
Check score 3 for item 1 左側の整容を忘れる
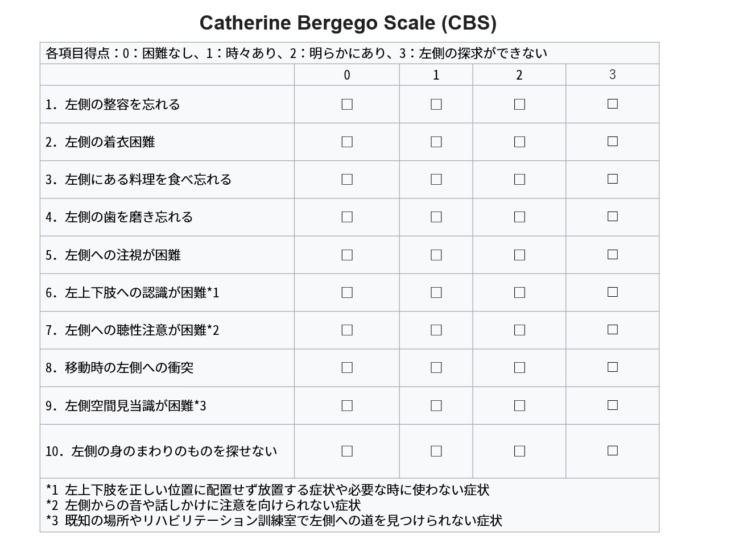(x=613, y=104)
